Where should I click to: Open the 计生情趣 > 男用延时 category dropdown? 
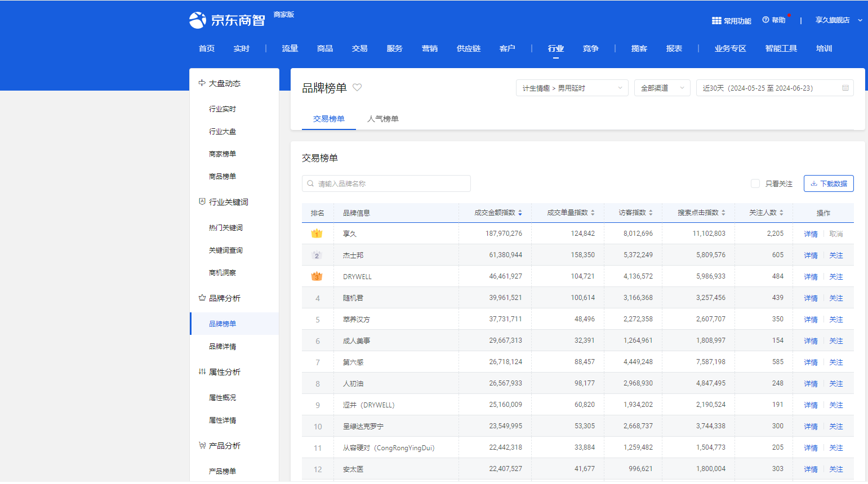[572, 88]
